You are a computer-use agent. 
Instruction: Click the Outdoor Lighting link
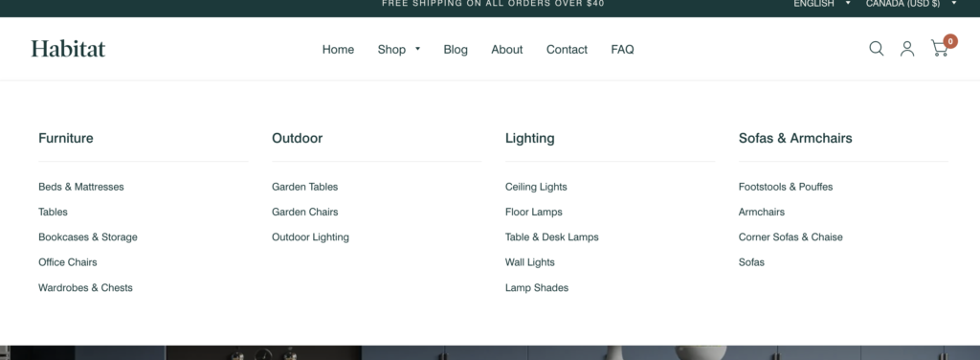(311, 236)
